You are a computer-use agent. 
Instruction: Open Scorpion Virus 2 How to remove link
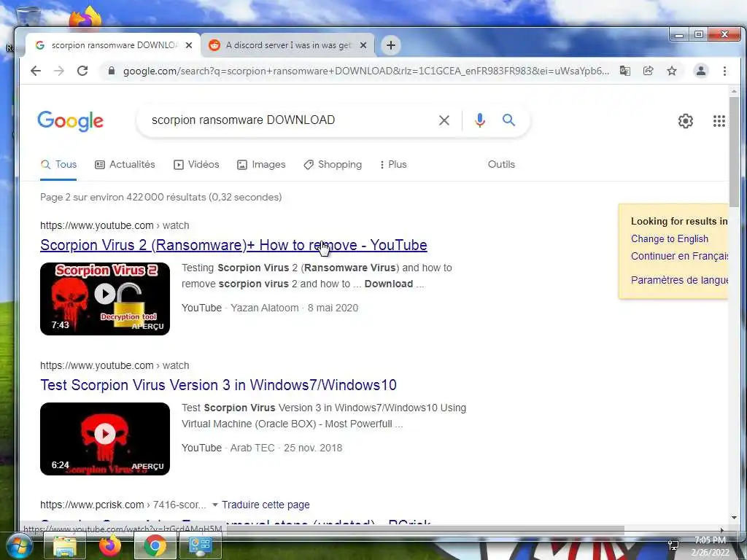pyautogui.click(x=233, y=245)
